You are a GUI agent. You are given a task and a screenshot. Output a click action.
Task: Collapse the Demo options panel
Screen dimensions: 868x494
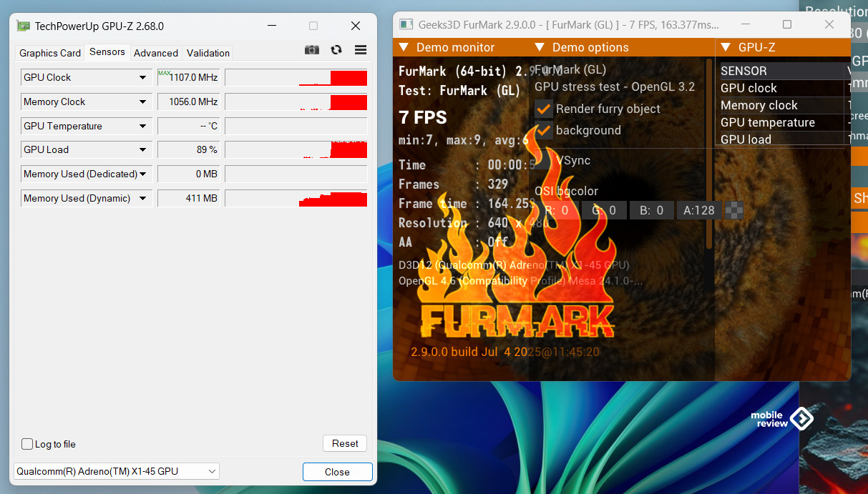[x=540, y=48]
